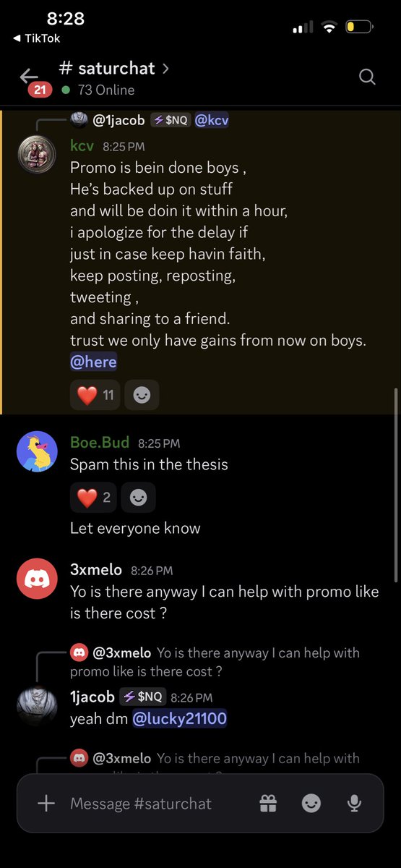Tap the @here mention
This screenshot has height=868, width=401.
pos(93,362)
